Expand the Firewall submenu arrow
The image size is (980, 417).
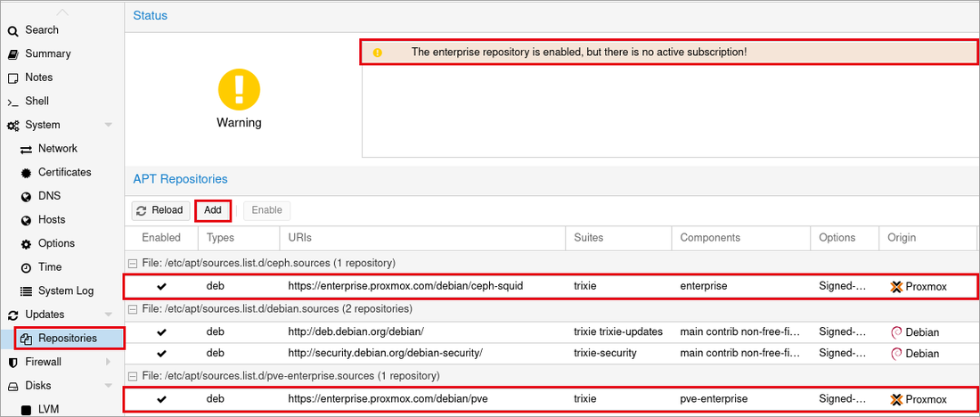click(x=108, y=362)
